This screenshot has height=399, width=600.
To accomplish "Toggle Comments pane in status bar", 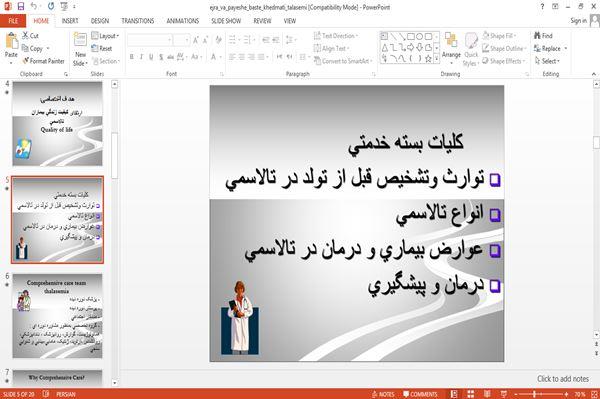I will [421, 394].
